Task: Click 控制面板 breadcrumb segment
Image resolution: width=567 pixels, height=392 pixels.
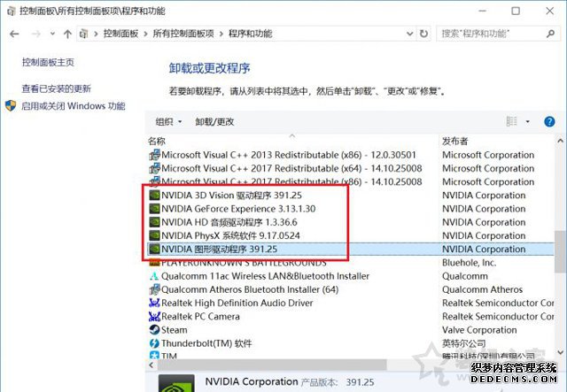Action: [x=120, y=34]
